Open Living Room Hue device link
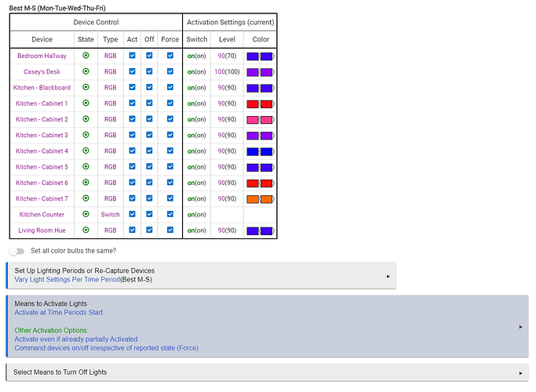 click(x=42, y=230)
